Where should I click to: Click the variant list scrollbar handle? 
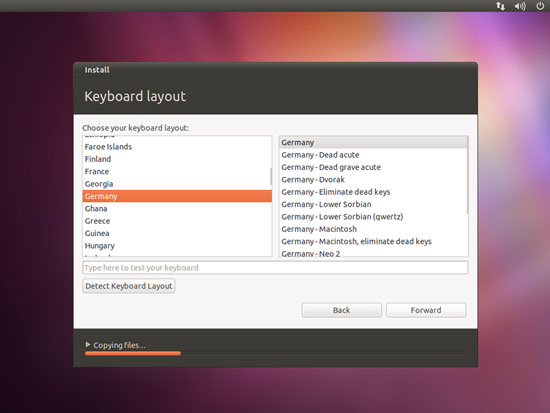click(467, 175)
